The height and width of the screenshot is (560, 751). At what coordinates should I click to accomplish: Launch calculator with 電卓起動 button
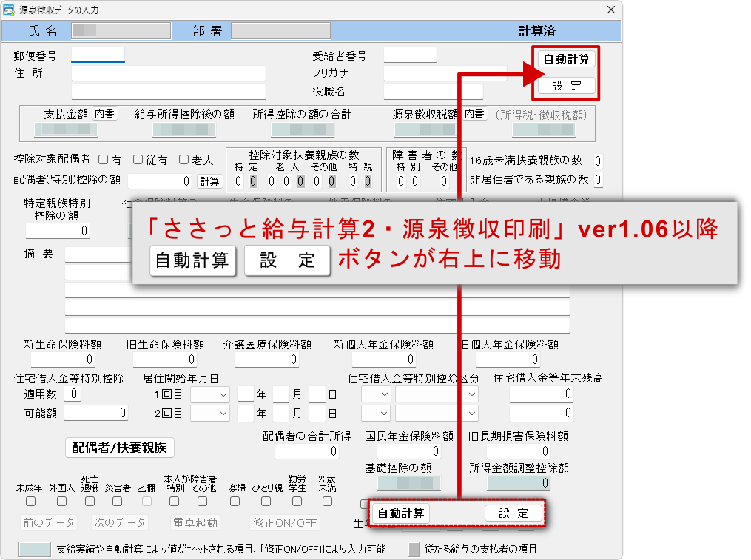(x=195, y=523)
